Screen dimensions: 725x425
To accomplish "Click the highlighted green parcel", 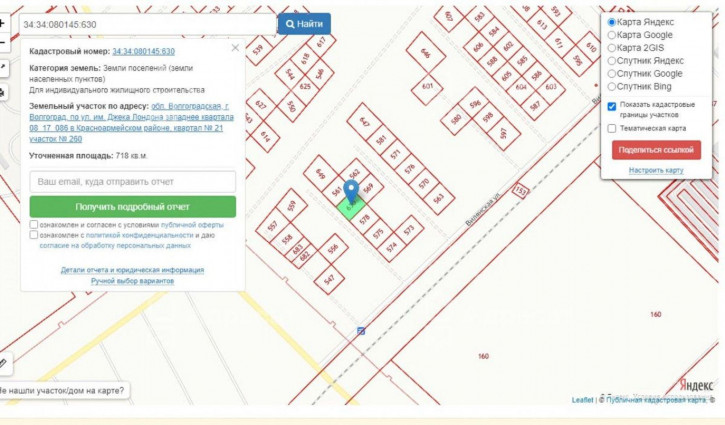I will (351, 207).
